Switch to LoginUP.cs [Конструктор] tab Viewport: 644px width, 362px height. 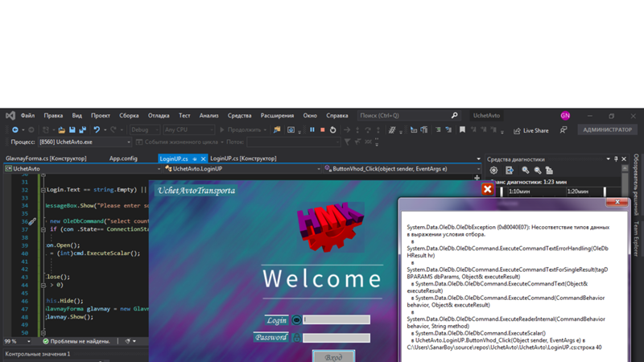pyautogui.click(x=243, y=158)
